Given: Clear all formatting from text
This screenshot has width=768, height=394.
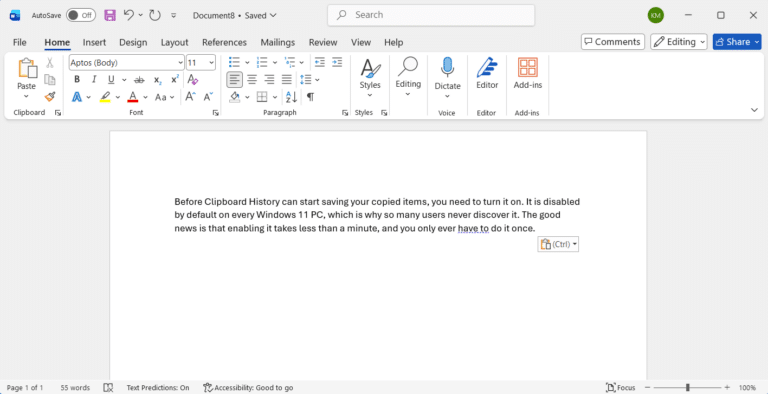Looking at the screenshot, I should click(192, 80).
